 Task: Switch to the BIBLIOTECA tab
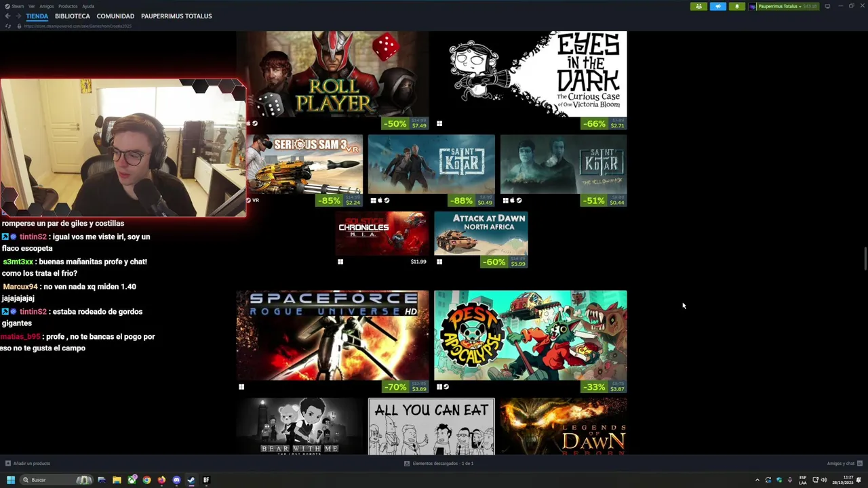click(x=73, y=16)
